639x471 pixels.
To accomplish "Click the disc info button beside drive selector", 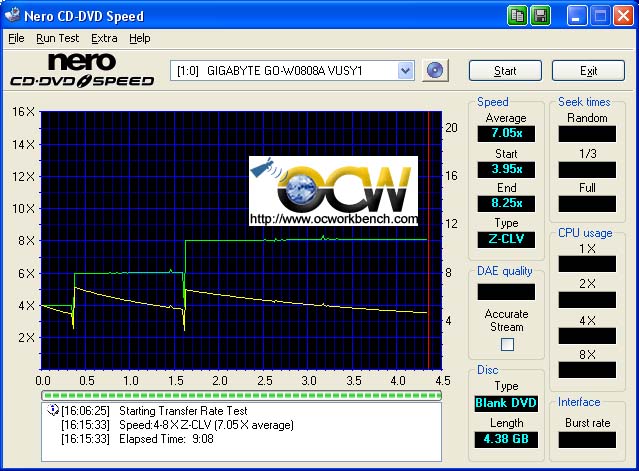I will click(x=435, y=70).
